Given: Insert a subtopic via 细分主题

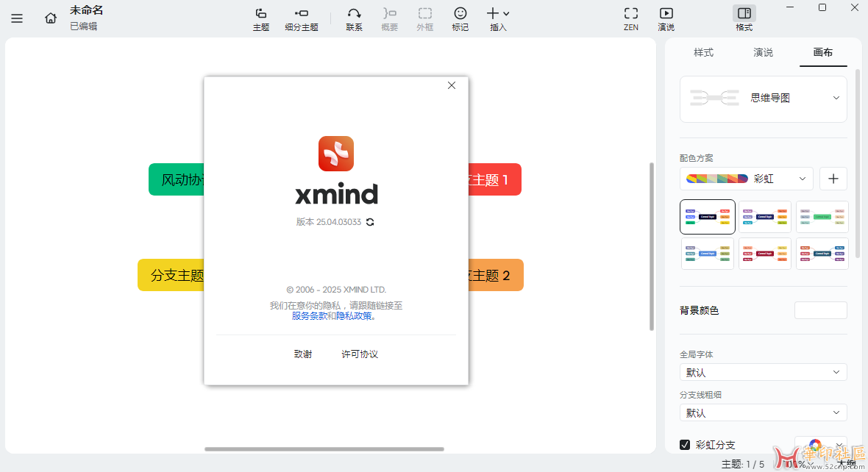Looking at the screenshot, I should click(301, 19).
